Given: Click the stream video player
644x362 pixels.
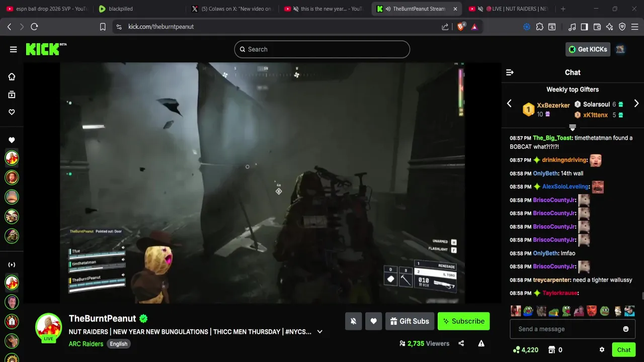Looking at the screenshot, I should click(x=262, y=183).
